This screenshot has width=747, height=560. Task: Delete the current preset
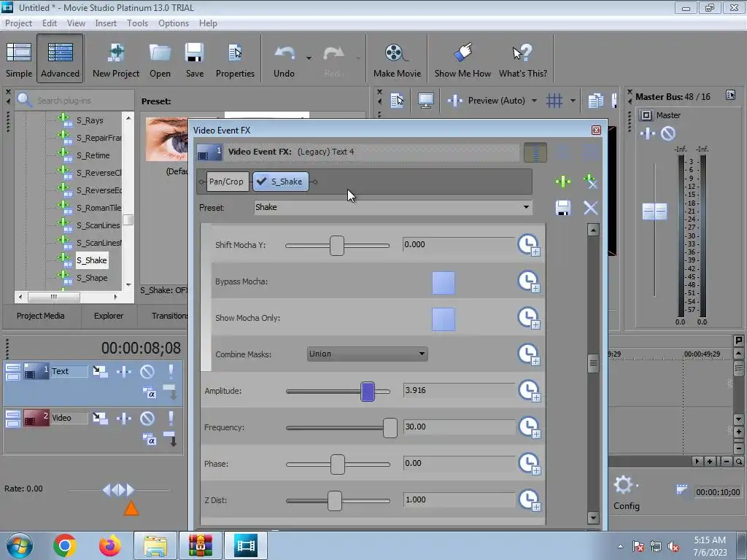click(x=591, y=208)
